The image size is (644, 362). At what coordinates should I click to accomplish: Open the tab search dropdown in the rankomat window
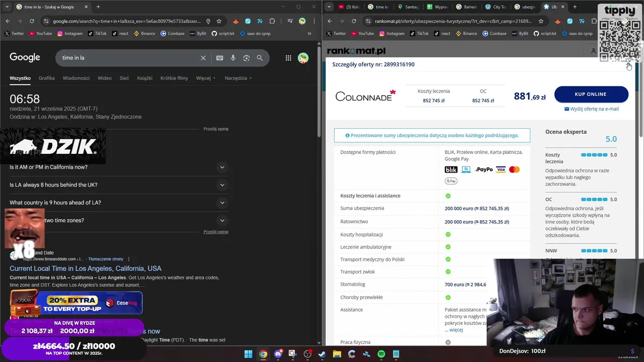point(329,7)
